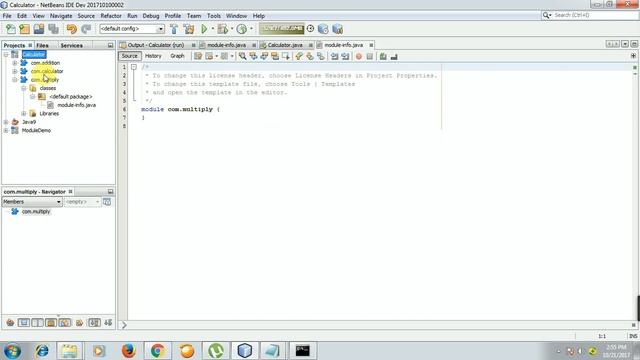640x360 pixels.
Task: Click the Shift Line Right icon in editor toolbar
Action: 345,56
